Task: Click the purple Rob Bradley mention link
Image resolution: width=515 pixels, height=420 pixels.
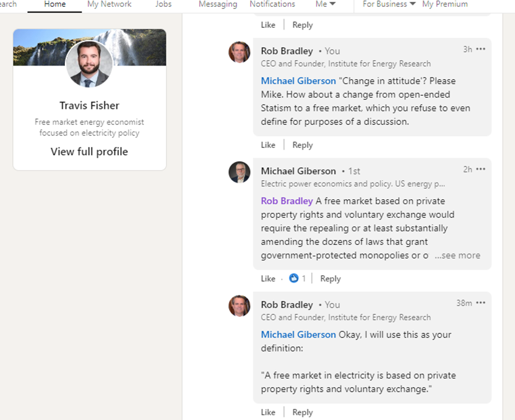Action: pos(287,201)
